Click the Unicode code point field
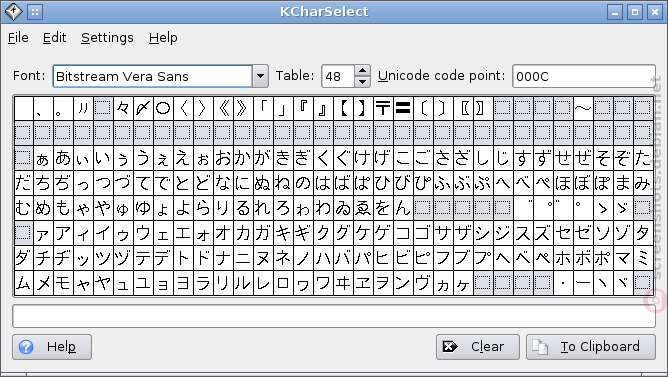This screenshot has height=377, width=668. click(x=584, y=76)
